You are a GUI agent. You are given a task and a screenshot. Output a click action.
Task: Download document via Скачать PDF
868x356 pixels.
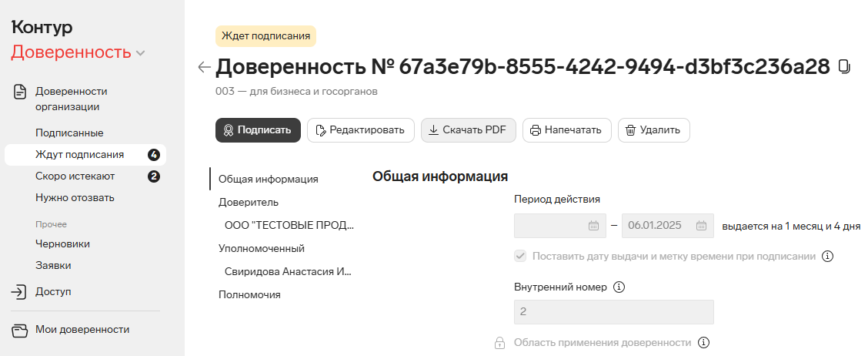coord(469,130)
